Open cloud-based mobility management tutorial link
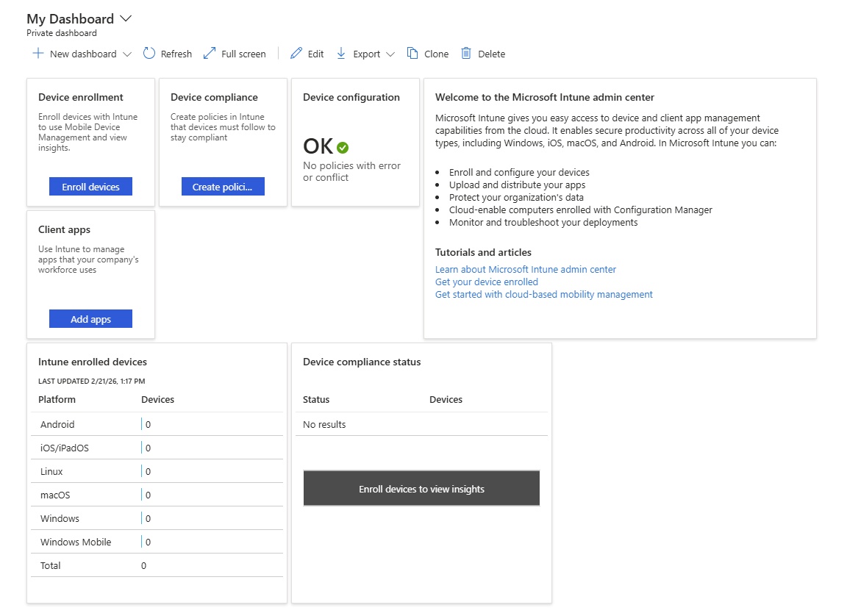Viewport: 847px width, 616px height. [543, 295]
